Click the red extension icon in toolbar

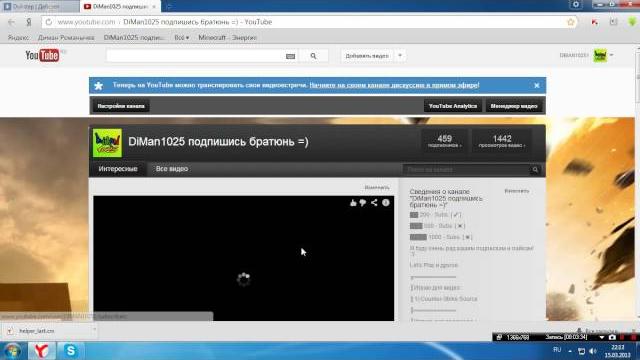[x=595, y=22]
